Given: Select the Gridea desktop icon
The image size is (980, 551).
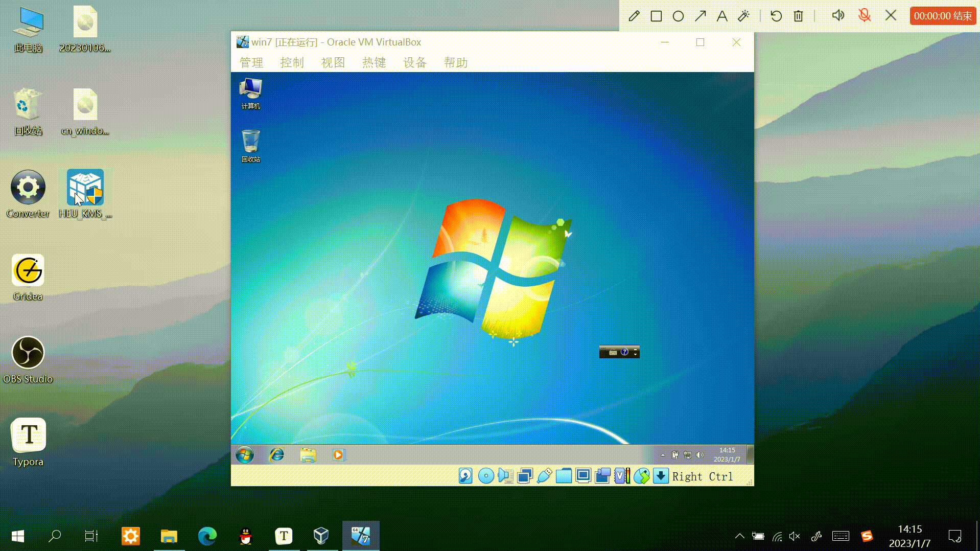Looking at the screenshot, I should [x=28, y=278].
